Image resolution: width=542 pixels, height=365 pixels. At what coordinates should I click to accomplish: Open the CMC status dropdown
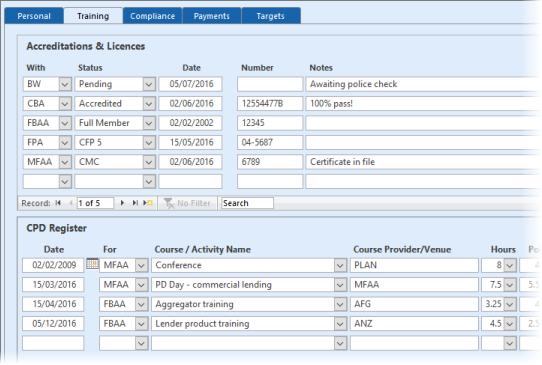coord(149,162)
